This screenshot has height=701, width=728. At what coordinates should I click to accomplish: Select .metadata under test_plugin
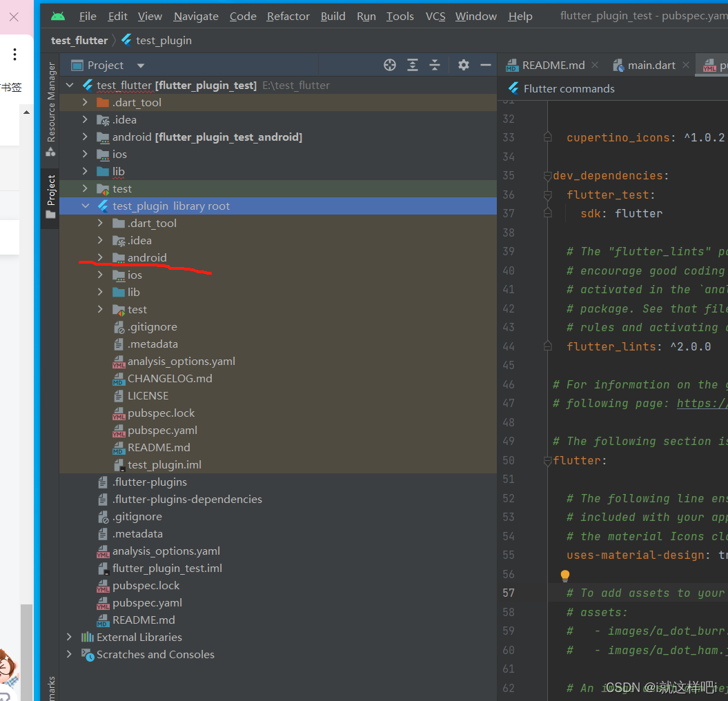(153, 344)
